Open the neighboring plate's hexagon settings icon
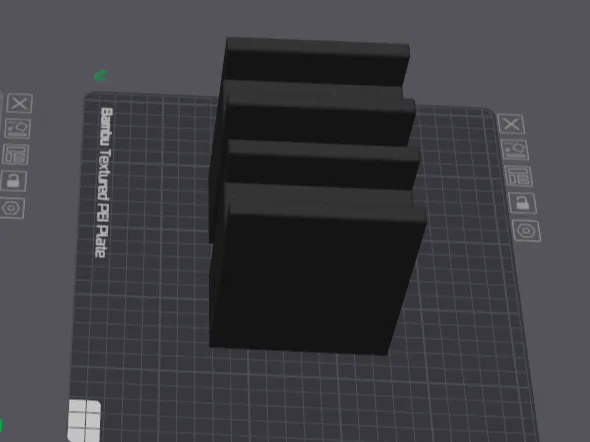Image resolution: width=590 pixels, height=442 pixels. tap(12, 208)
